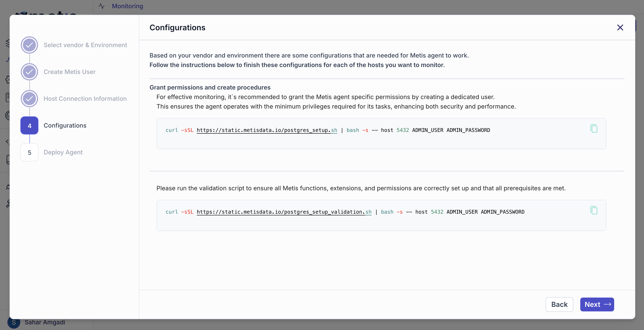
Task: Go to Host Connection Information step
Action: point(85,99)
